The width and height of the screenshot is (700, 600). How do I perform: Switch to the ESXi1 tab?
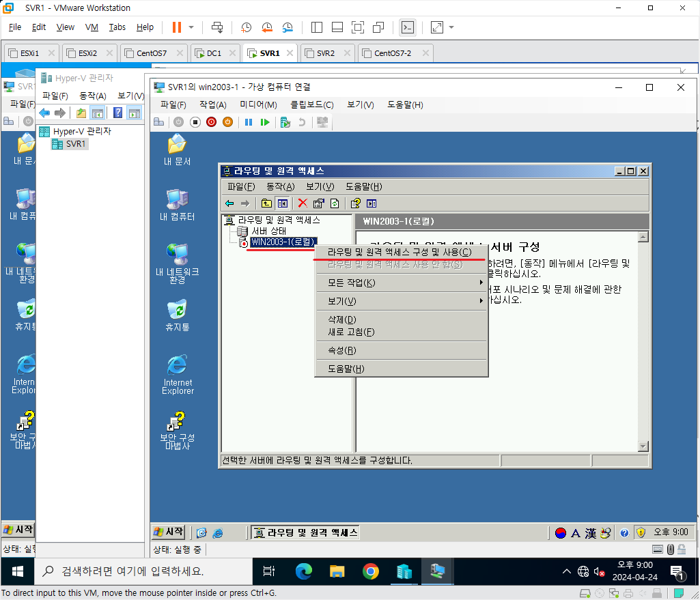(x=29, y=53)
